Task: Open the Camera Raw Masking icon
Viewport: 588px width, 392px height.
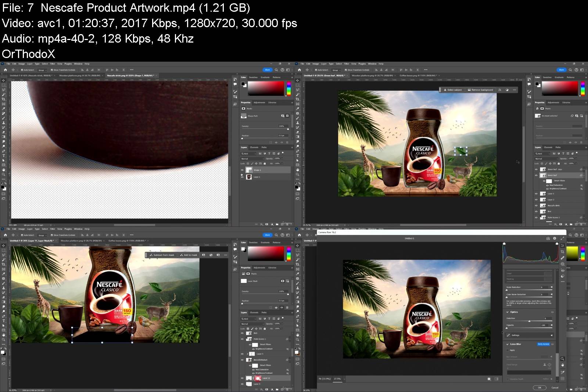Action: click(x=562, y=264)
